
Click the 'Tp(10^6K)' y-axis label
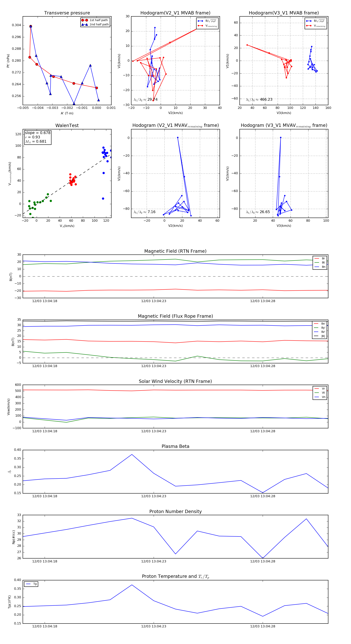[x=10, y=602]
